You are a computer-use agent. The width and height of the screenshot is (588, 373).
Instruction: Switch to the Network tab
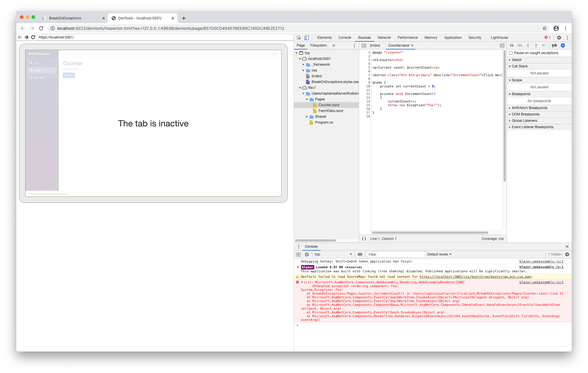[384, 37]
